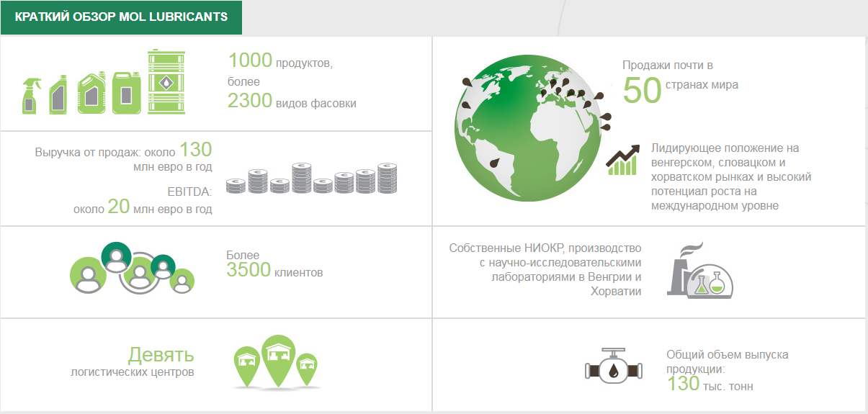Click the 'около 20 млн евро в год' text

143,207
